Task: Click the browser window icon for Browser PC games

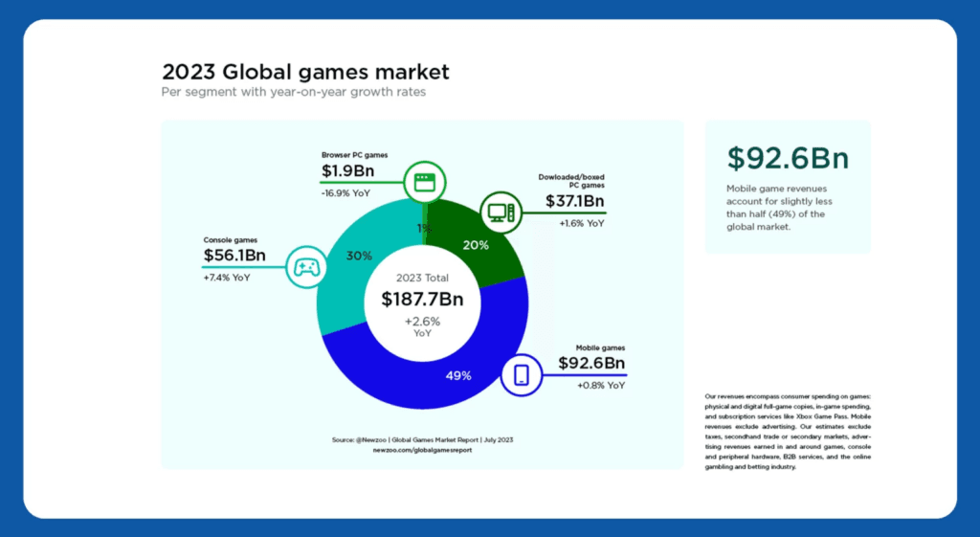Action: point(422,179)
